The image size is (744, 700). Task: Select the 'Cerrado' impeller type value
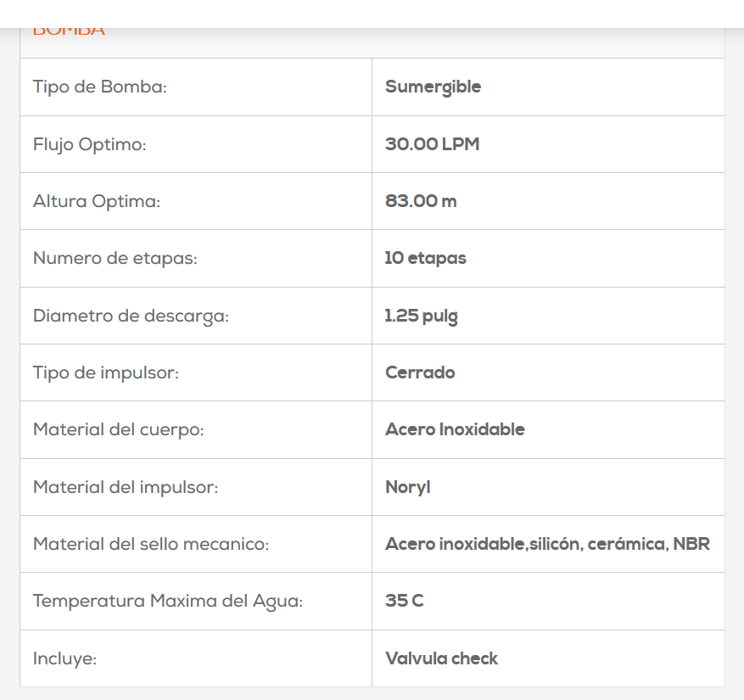420,372
